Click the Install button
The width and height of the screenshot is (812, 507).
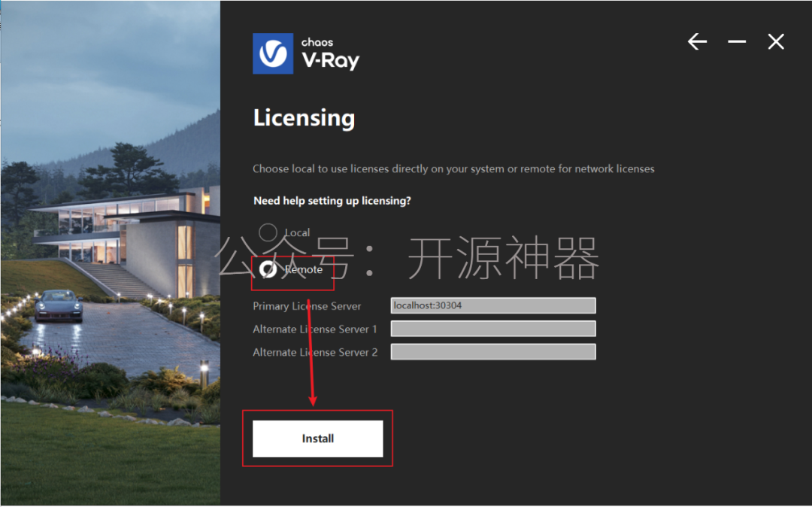pos(317,439)
